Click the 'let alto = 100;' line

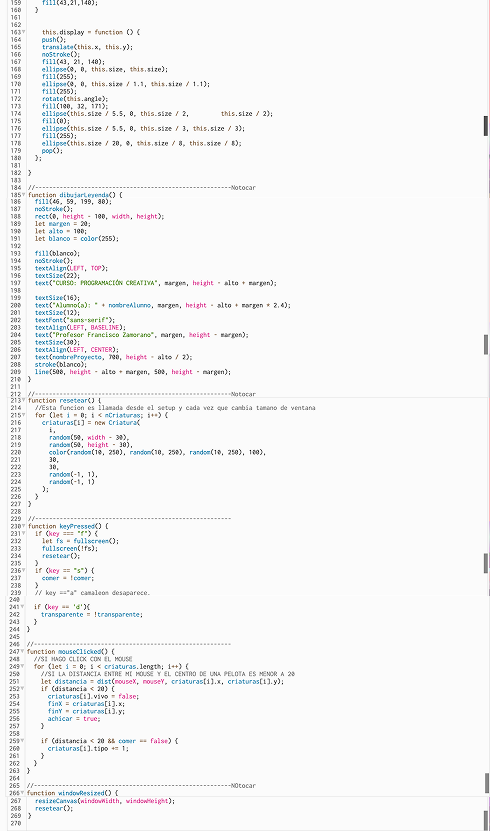(61, 232)
